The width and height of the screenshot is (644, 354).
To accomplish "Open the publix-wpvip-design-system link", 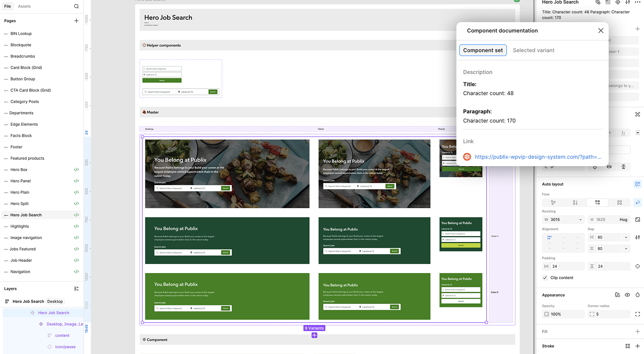I will point(538,157).
